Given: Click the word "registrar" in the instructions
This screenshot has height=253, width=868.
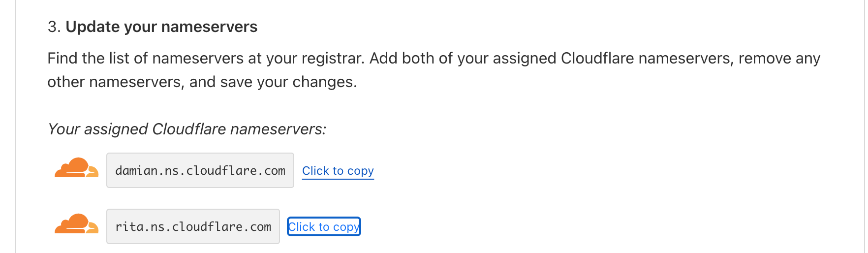Looking at the screenshot, I should click(x=333, y=58).
